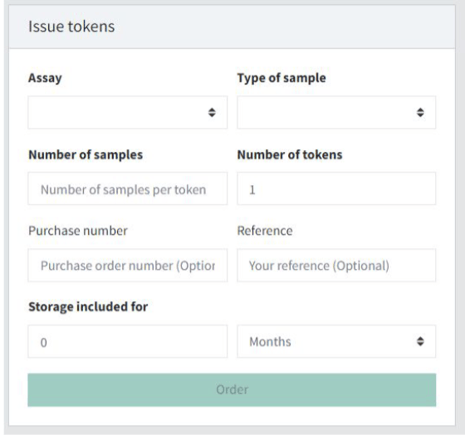
Task: Click the Purchase number label
Action: (x=78, y=231)
